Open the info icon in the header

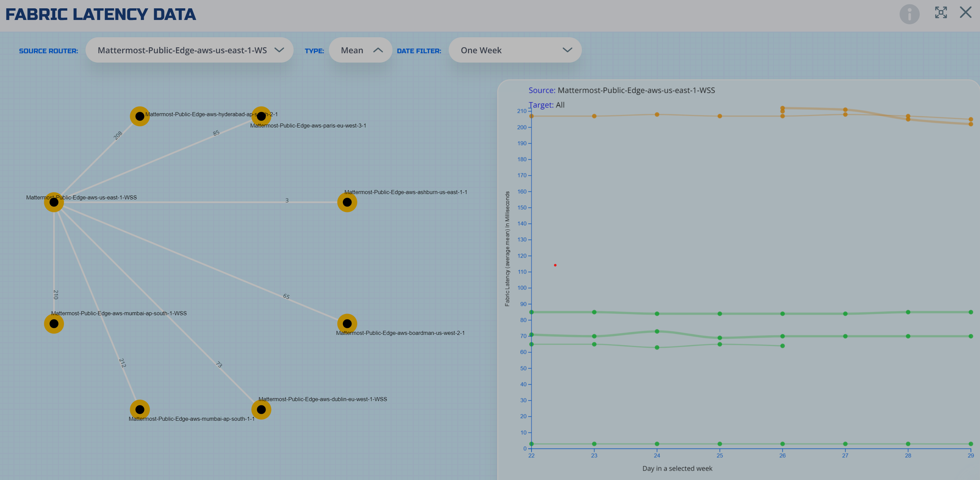[909, 14]
